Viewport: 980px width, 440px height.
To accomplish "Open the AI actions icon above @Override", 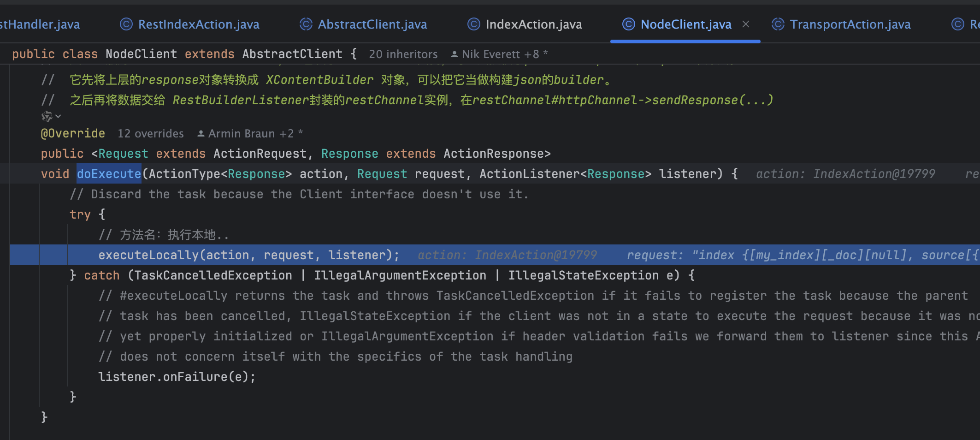I will click(x=47, y=116).
